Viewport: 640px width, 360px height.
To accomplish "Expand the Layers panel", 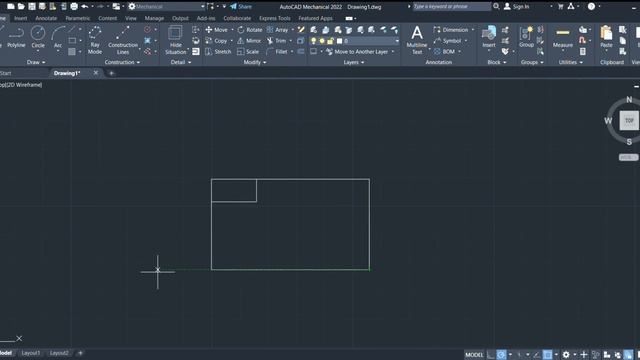I will pos(353,62).
